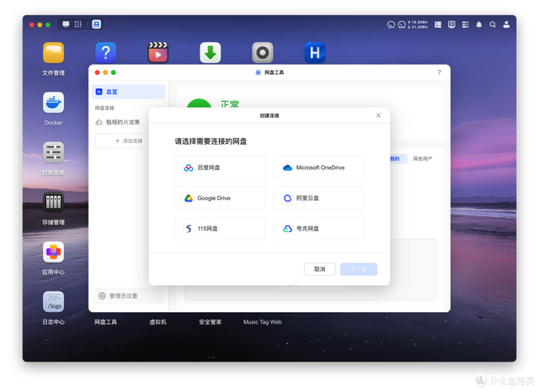The image size is (539, 392).
Task: Pick Google Drive to connect
Action: 220,199
